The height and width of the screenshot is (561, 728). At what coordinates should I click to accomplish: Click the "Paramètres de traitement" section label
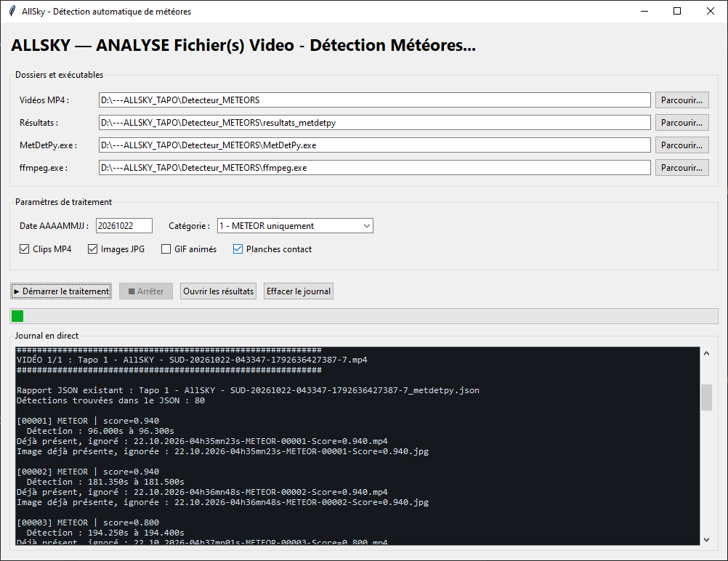[x=64, y=202]
